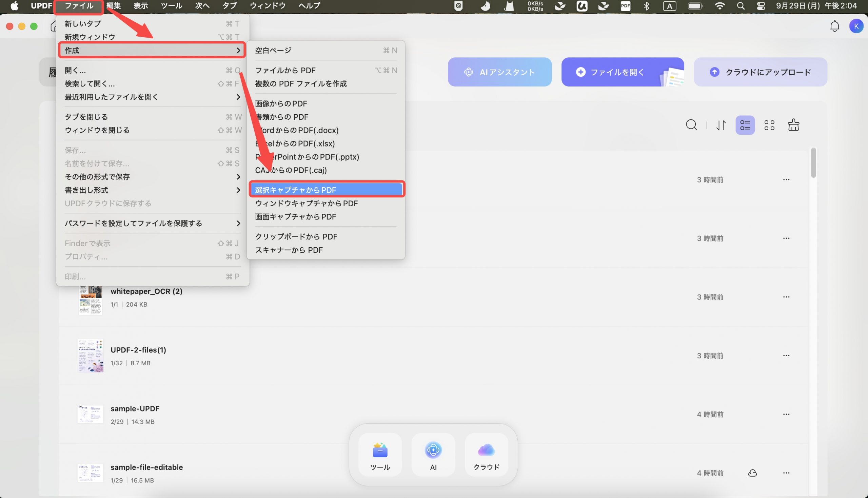Select ウィンドウキャプチャから PDF option

[x=326, y=204]
